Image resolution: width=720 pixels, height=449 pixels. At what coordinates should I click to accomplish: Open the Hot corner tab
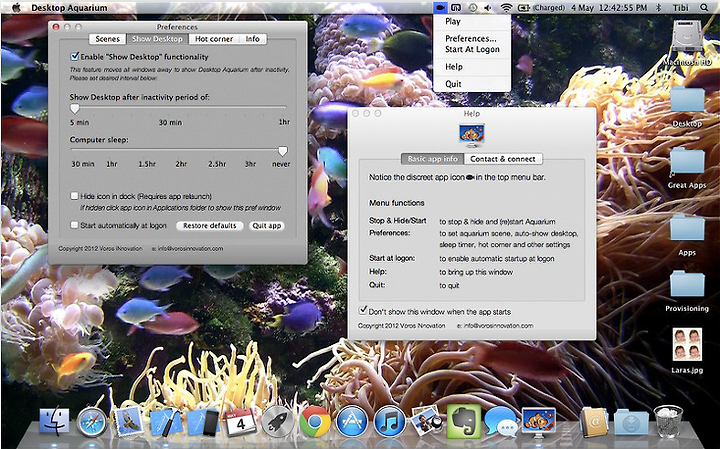[214, 39]
